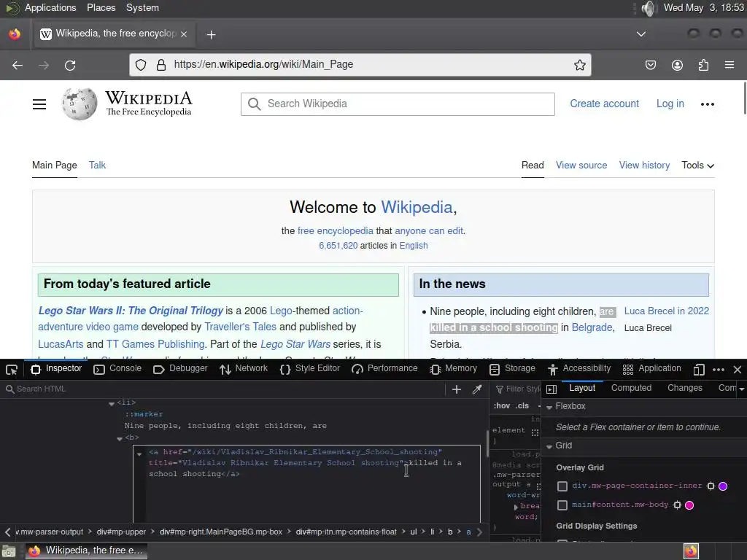Open the Pocket save icon
Viewport: 747px width, 560px height.
[651, 65]
